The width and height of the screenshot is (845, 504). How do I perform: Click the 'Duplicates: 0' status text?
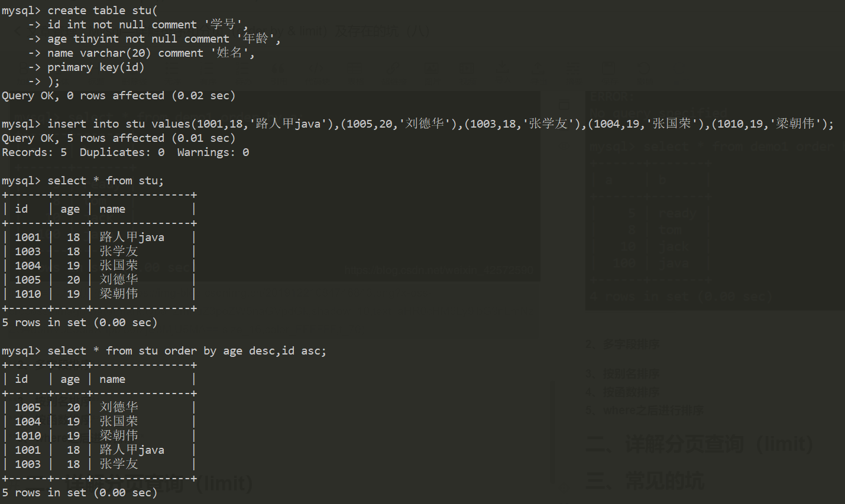pyautogui.click(x=122, y=152)
